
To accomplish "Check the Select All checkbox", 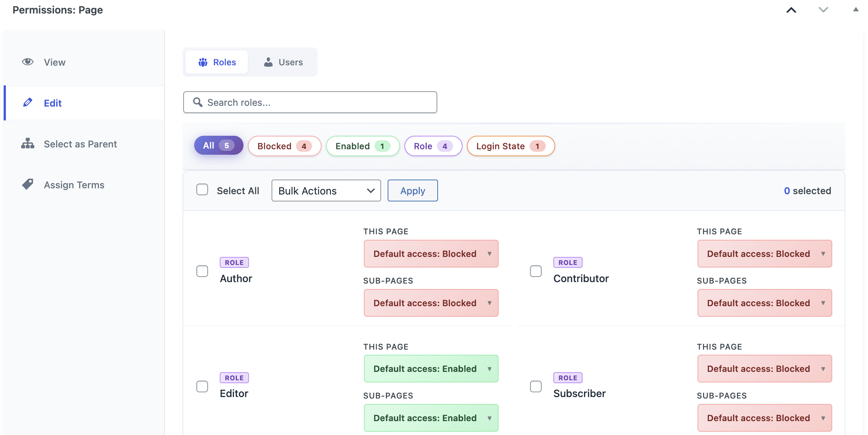I will click(x=202, y=190).
